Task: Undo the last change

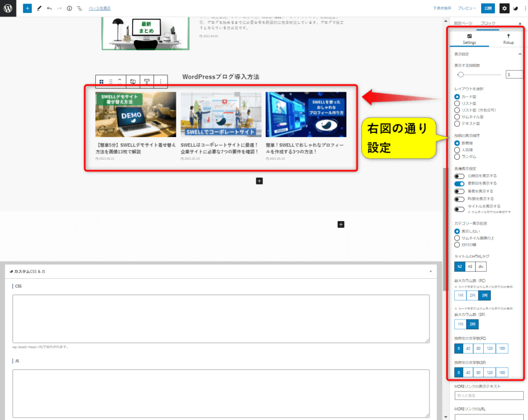Action: coord(49,8)
